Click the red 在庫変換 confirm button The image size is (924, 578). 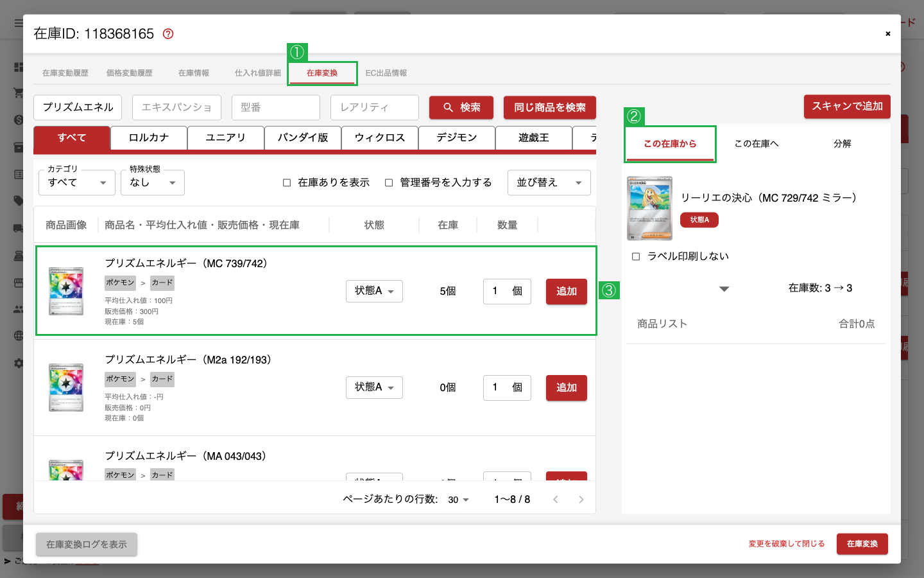(x=862, y=544)
